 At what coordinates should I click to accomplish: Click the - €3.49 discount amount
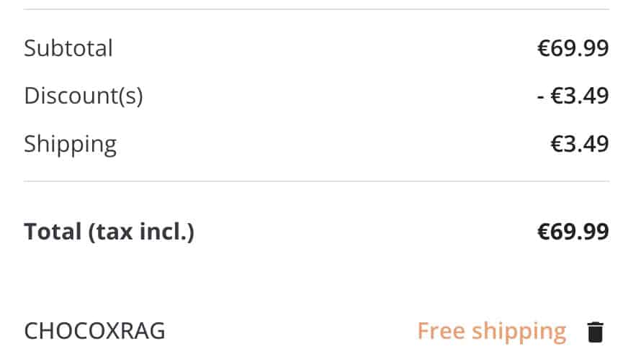point(573,96)
